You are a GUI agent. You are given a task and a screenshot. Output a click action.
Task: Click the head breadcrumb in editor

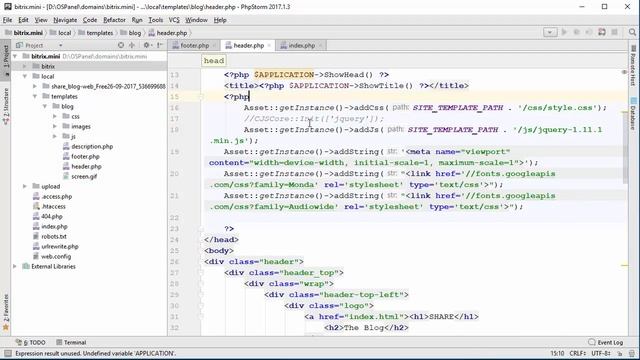214,60
